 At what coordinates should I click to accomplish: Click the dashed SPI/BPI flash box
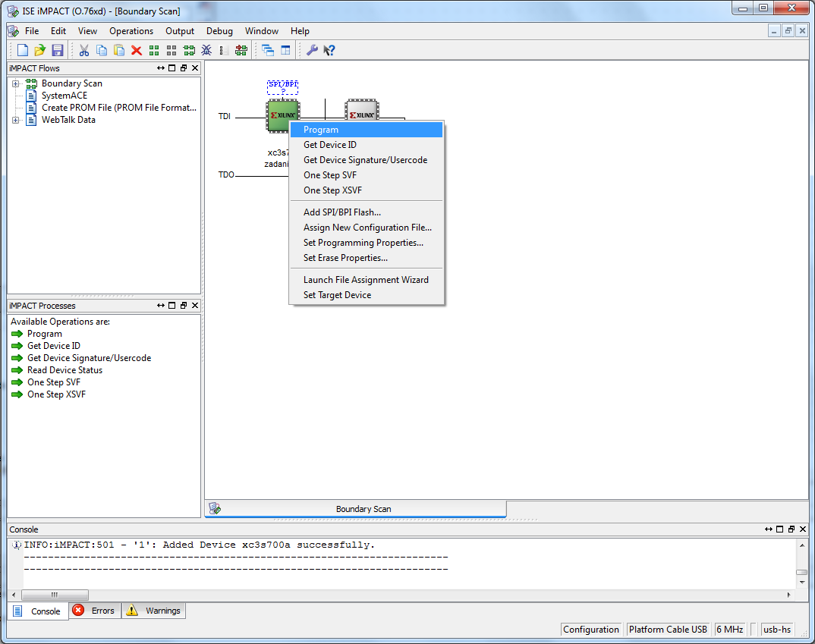[x=283, y=87]
